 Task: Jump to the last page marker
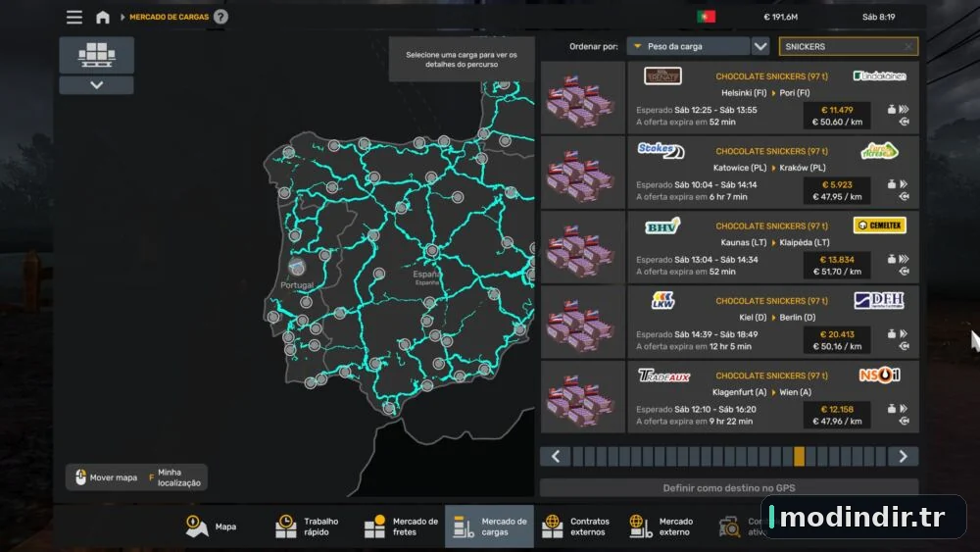881,456
